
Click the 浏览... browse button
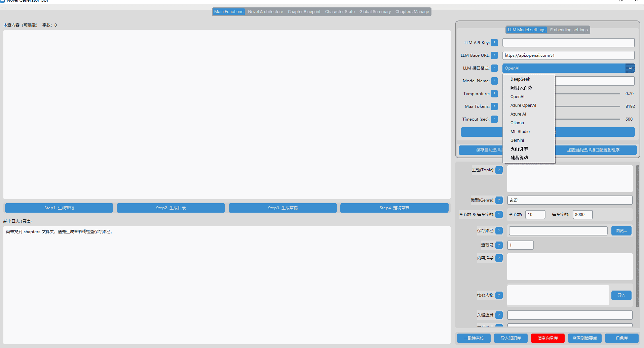click(621, 231)
